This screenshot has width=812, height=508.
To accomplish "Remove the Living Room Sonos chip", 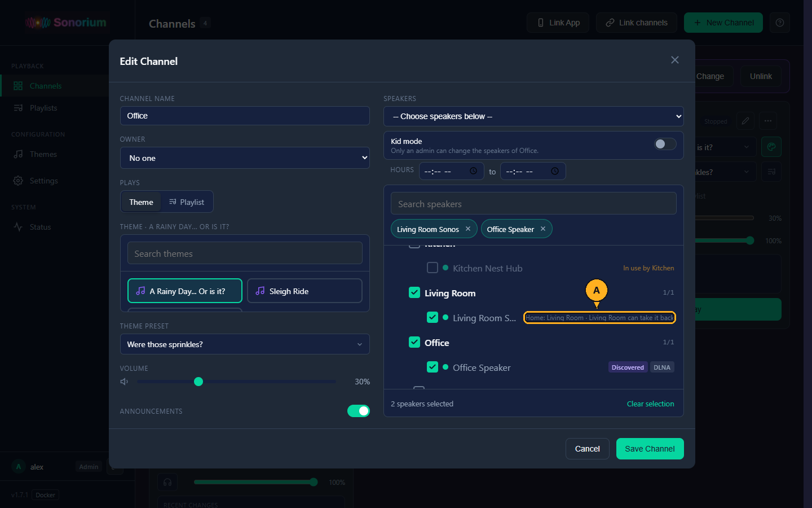I will (468, 229).
